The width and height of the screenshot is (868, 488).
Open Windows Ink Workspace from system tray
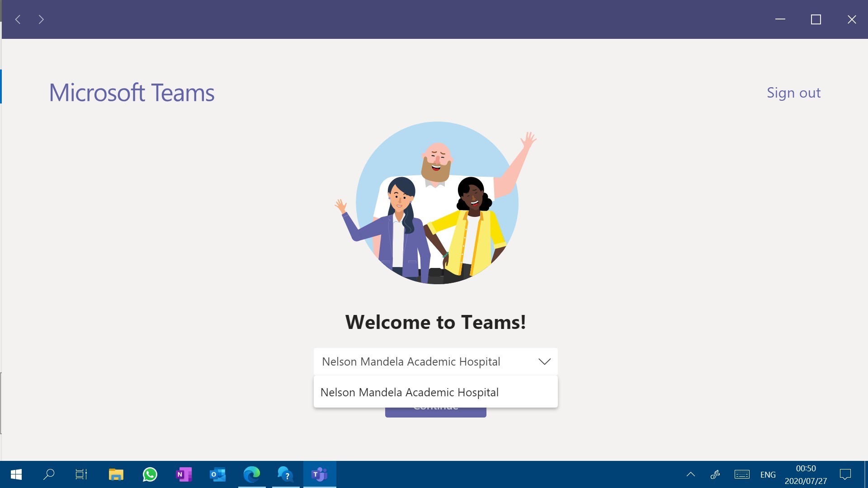(716, 474)
